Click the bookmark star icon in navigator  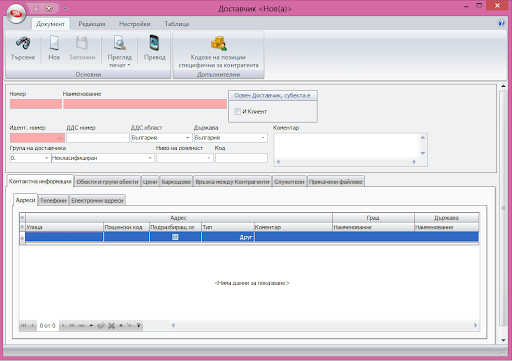point(121,325)
